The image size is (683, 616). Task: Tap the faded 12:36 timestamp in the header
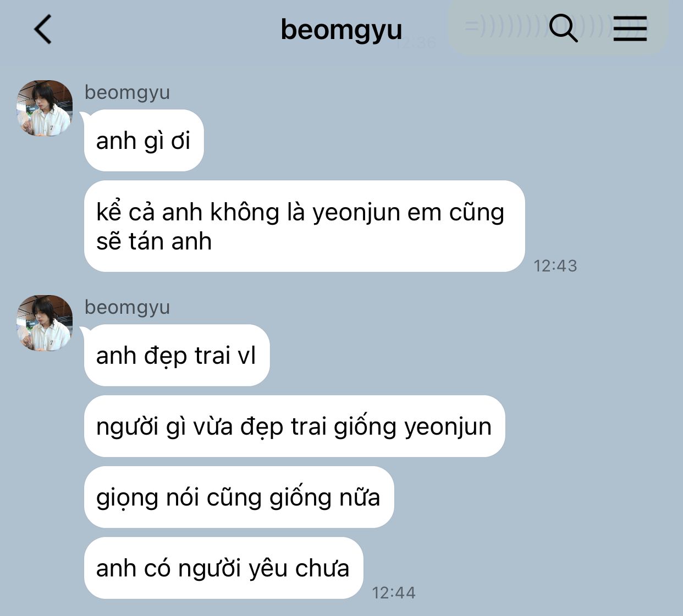tap(416, 43)
